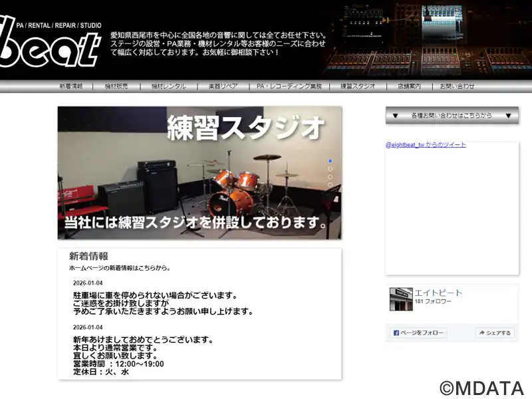Open the 楽器リペア menu item
532x399 pixels.
(223, 86)
